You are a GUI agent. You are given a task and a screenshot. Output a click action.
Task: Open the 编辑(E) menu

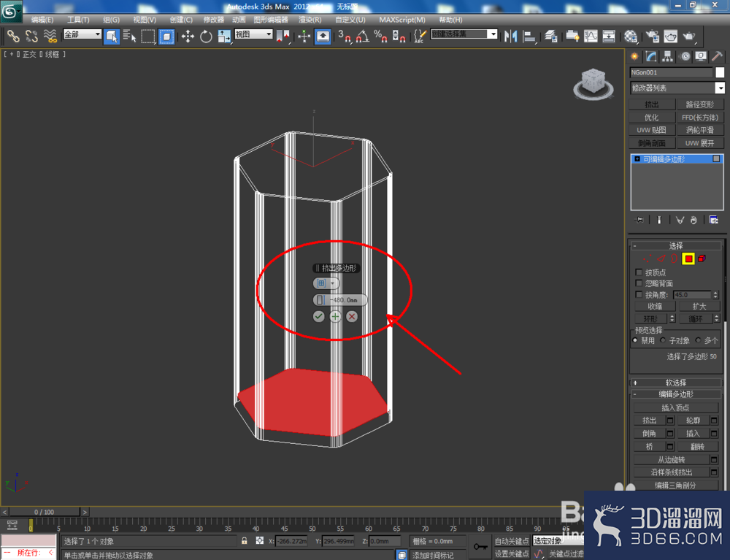(x=42, y=20)
